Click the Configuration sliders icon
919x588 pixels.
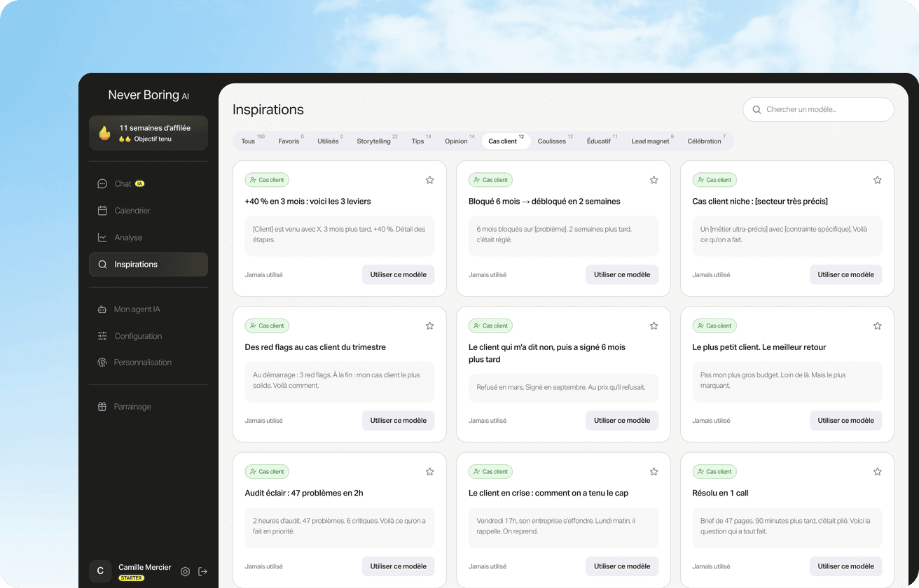102,336
